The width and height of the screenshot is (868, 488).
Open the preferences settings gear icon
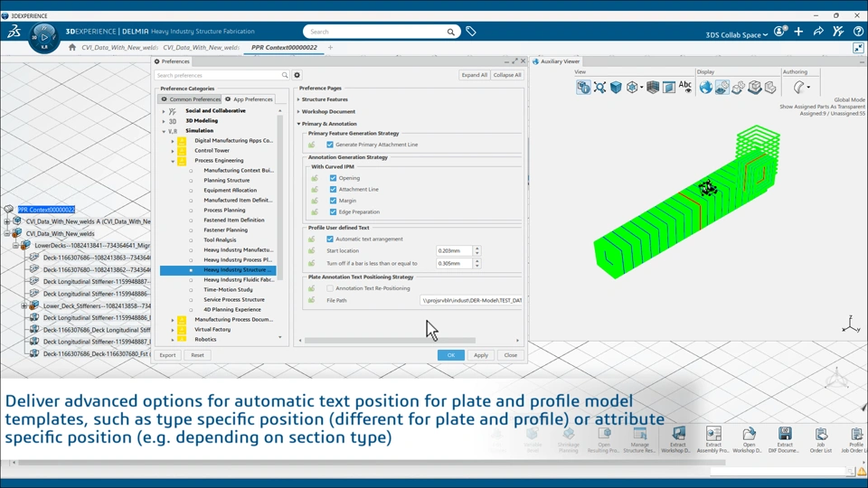[x=297, y=75]
